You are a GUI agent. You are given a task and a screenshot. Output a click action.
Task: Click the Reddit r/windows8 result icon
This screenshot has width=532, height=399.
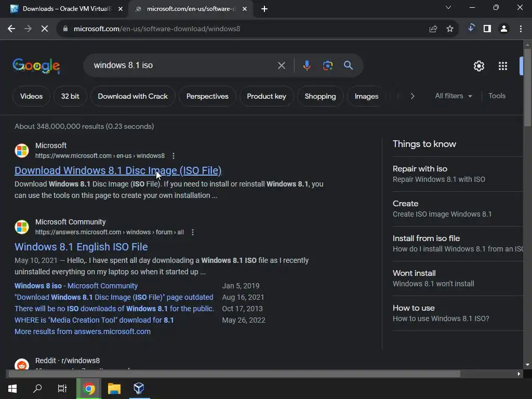tap(22, 365)
